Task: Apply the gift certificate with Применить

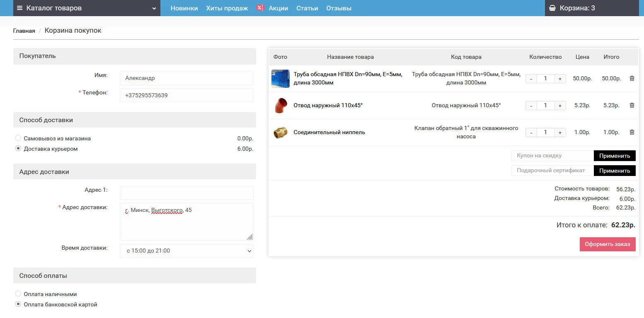Action: point(615,171)
